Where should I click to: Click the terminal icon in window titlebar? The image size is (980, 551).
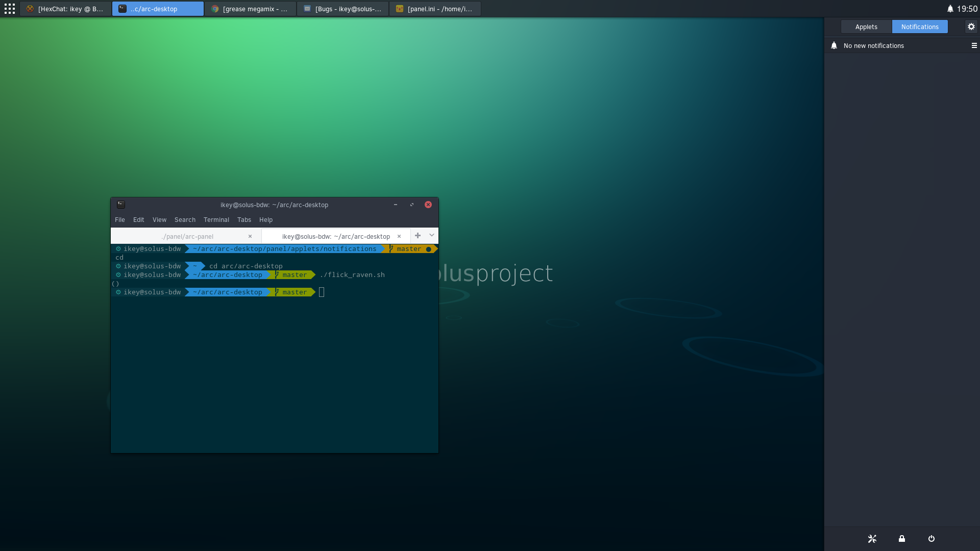point(121,205)
